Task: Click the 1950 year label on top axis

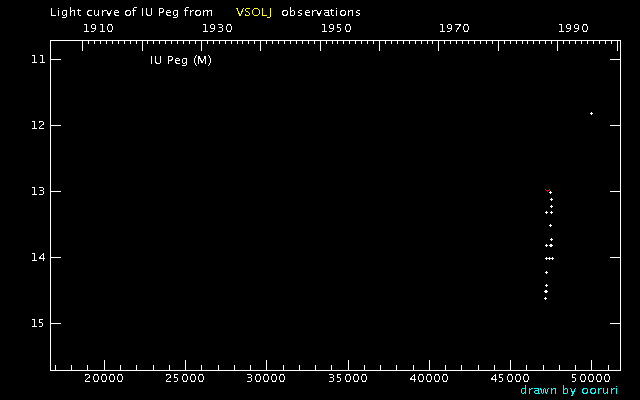Action: tap(336, 28)
